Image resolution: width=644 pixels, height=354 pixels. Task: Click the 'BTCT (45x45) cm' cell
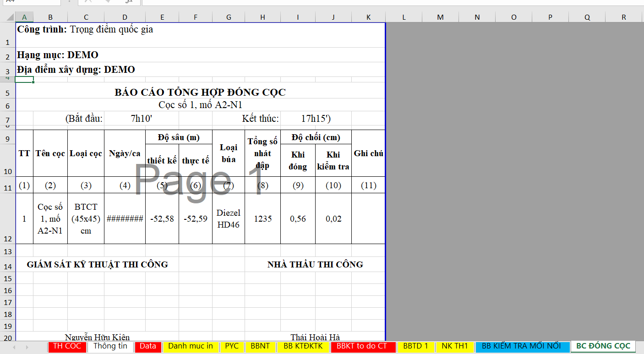86,219
